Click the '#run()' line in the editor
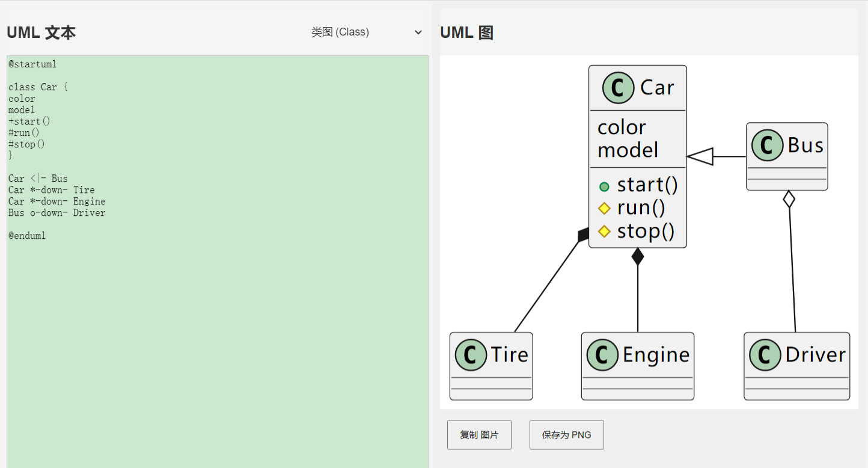Viewport: 868px width, 468px height. (24, 133)
